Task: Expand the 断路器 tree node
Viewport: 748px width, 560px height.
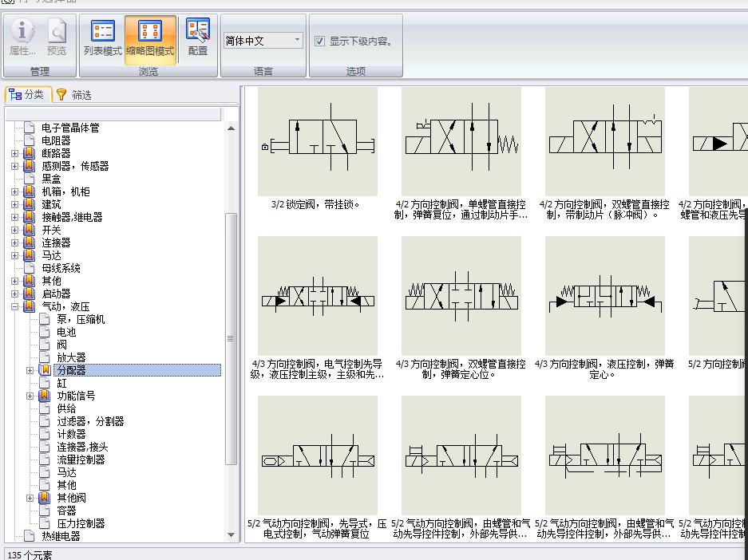Action: (15, 153)
